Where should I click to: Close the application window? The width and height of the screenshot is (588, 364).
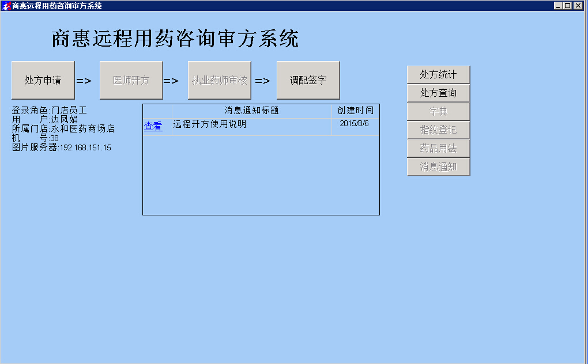pos(578,6)
